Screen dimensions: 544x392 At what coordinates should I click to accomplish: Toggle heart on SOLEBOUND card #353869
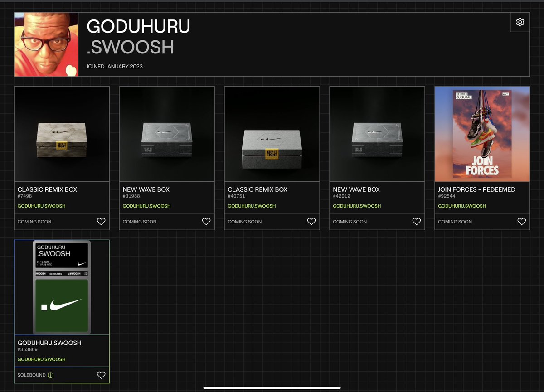101,375
